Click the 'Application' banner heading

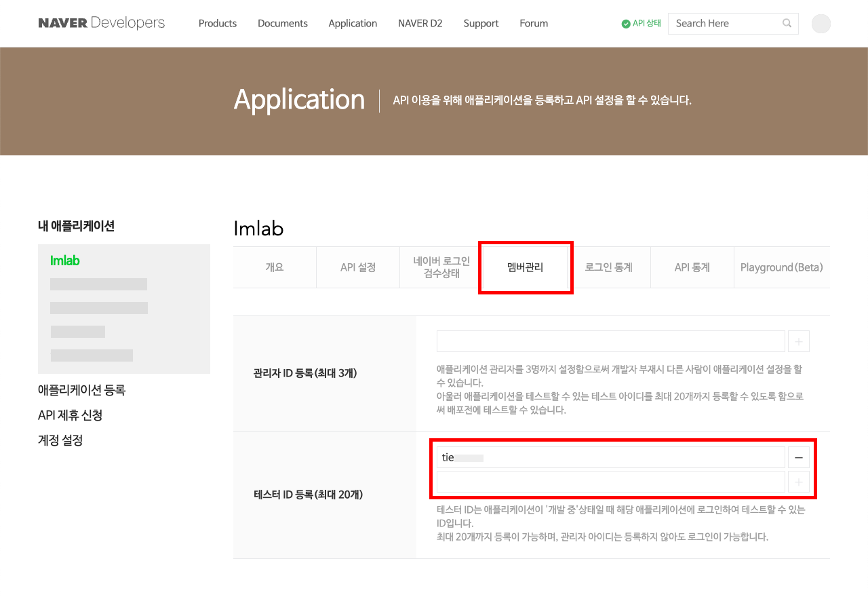(300, 100)
